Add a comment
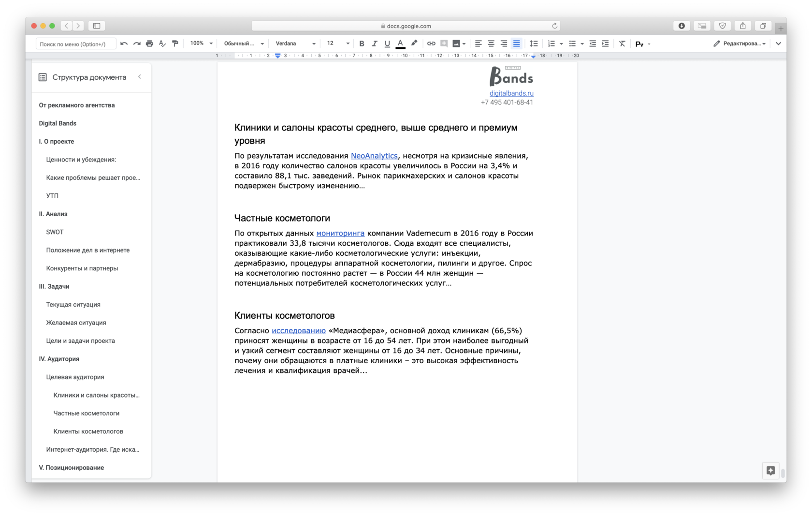Viewport: 812px width, 516px height. (444, 44)
